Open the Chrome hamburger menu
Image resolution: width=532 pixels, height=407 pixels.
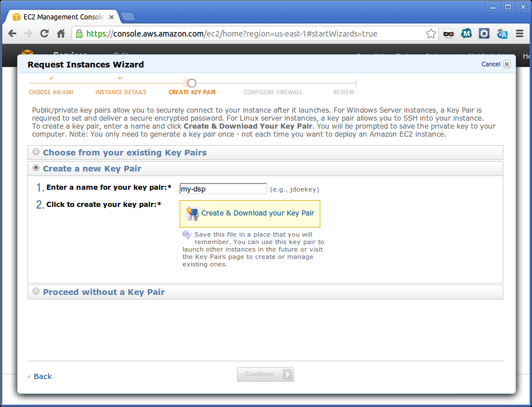tap(519, 34)
